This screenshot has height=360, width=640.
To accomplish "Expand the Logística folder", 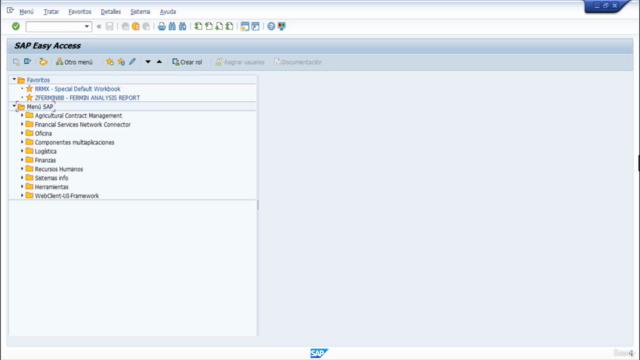I will pyautogui.click(x=22, y=151).
